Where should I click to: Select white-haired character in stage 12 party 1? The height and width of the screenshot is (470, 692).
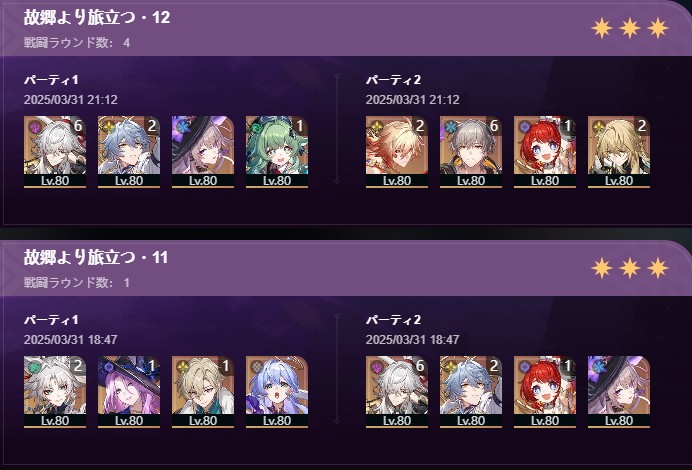[55, 152]
